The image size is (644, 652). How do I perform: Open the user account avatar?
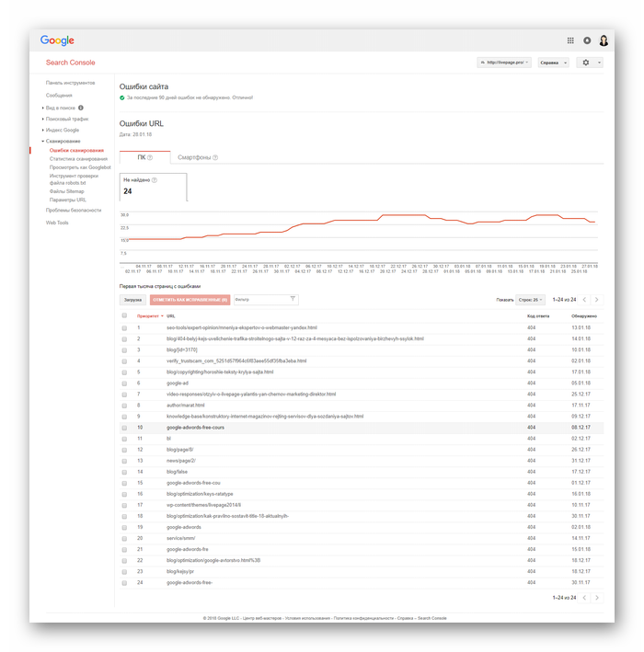tap(604, 40)
